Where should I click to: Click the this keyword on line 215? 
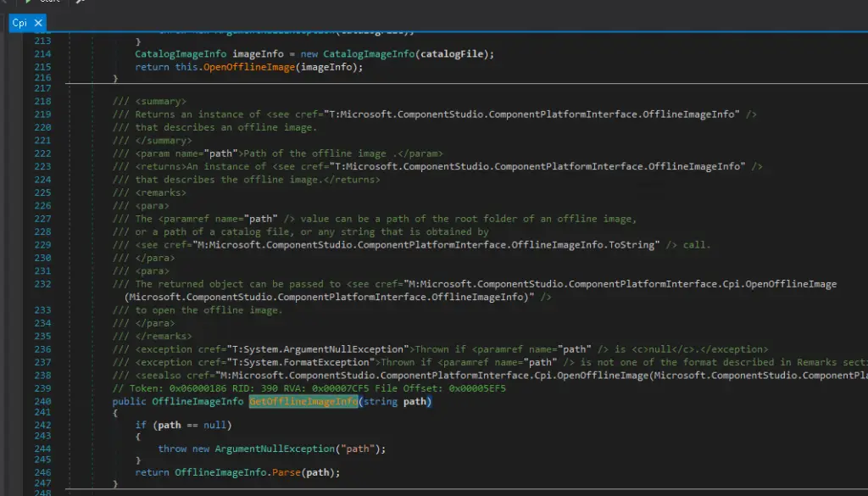point(186,67)
